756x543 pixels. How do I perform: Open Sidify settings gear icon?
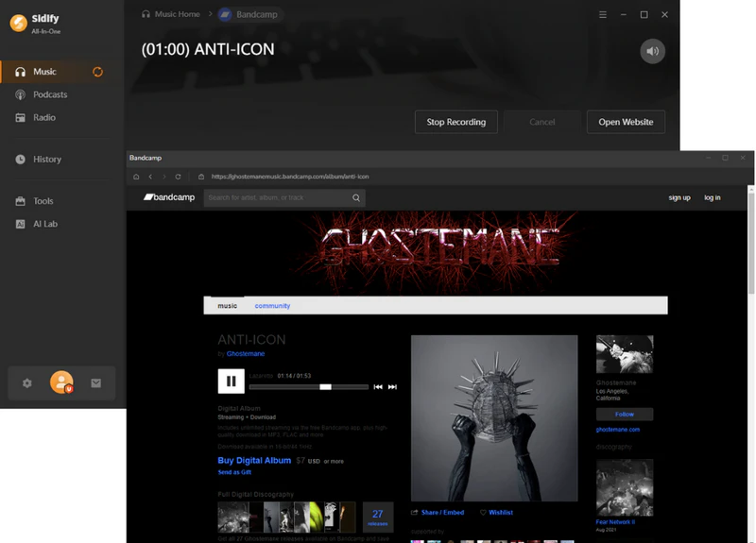pos(27,383)
